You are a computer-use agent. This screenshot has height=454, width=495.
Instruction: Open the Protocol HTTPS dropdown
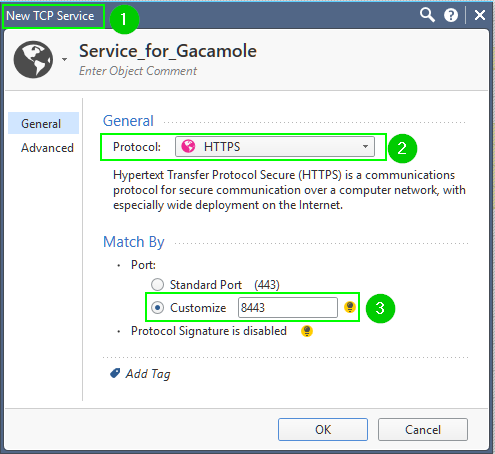[x=275, y=147]
